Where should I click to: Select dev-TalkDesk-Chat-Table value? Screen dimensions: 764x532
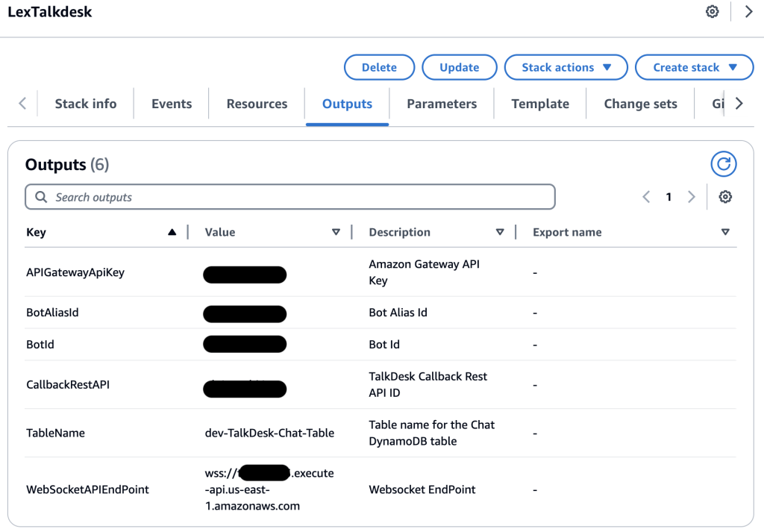[269, 433]
